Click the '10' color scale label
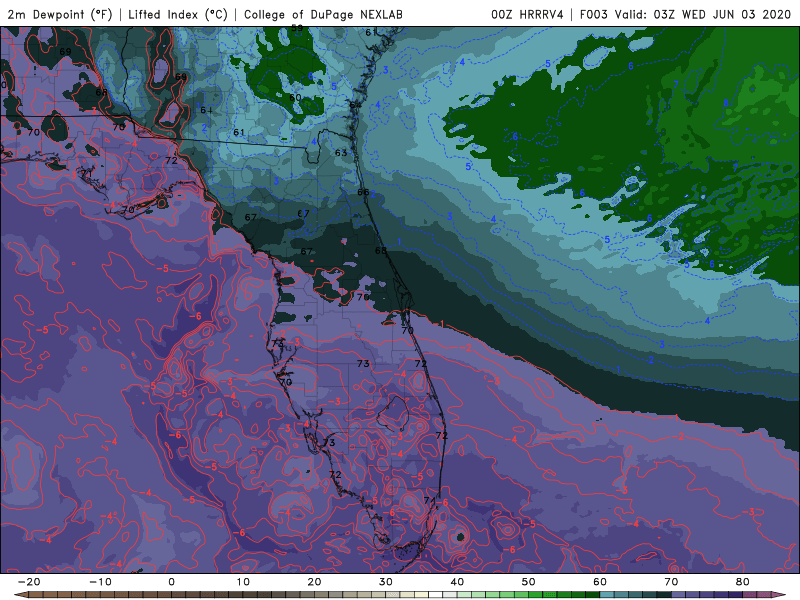This screenshot has height=600, width=800. [243, 582]
